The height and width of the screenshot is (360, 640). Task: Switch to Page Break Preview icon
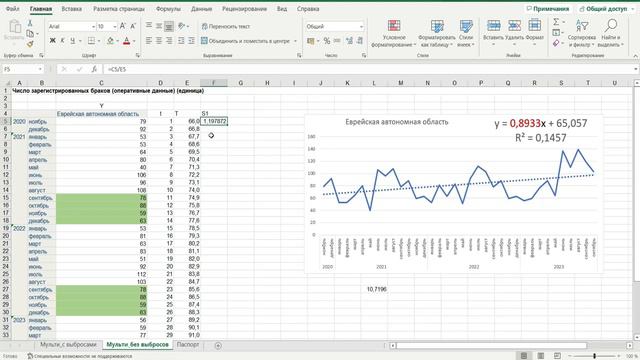(x=557, y=356)
